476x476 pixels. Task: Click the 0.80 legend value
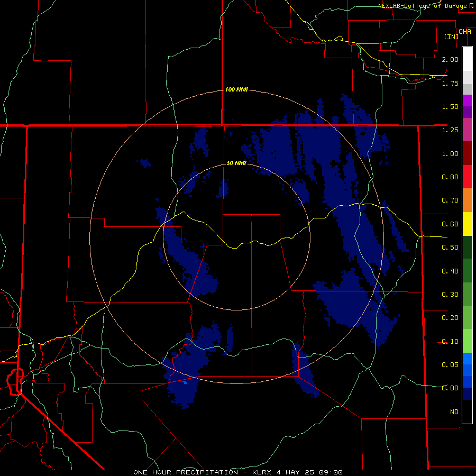(x=450, y=177)
